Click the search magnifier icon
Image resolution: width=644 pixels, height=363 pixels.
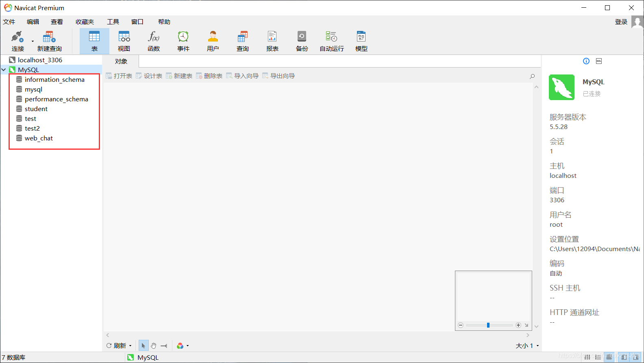click(532, 76)
